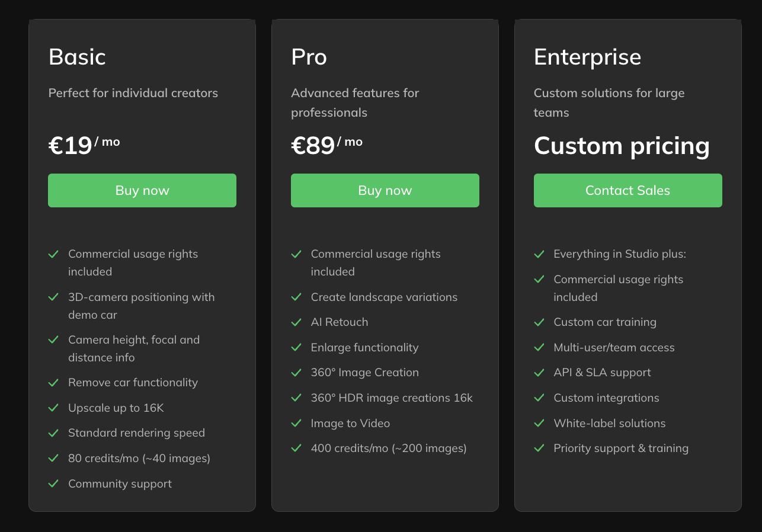Click checkmark beside Image to Video
762x532 pixels.
[x=296, y=423]
